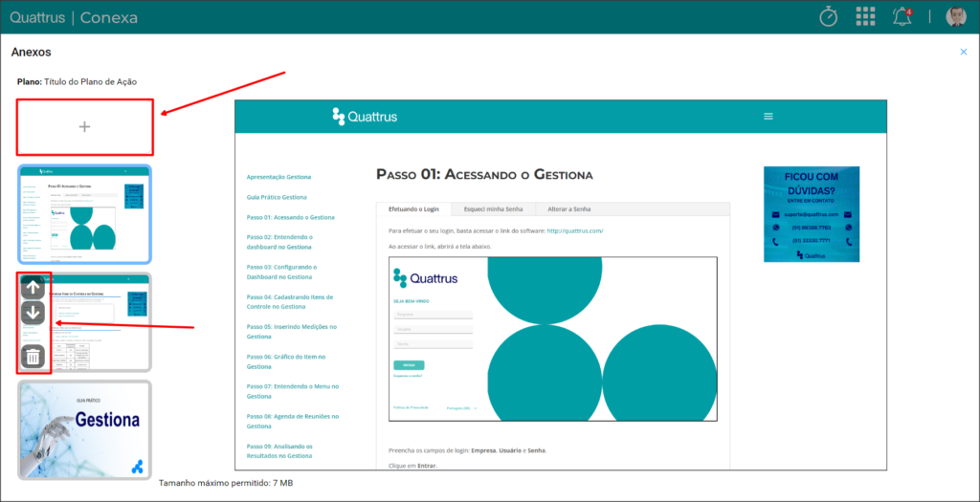Click the Ficou com dúvidas contact banner
This screenshot has width=980, height=502.
(812, 214)
